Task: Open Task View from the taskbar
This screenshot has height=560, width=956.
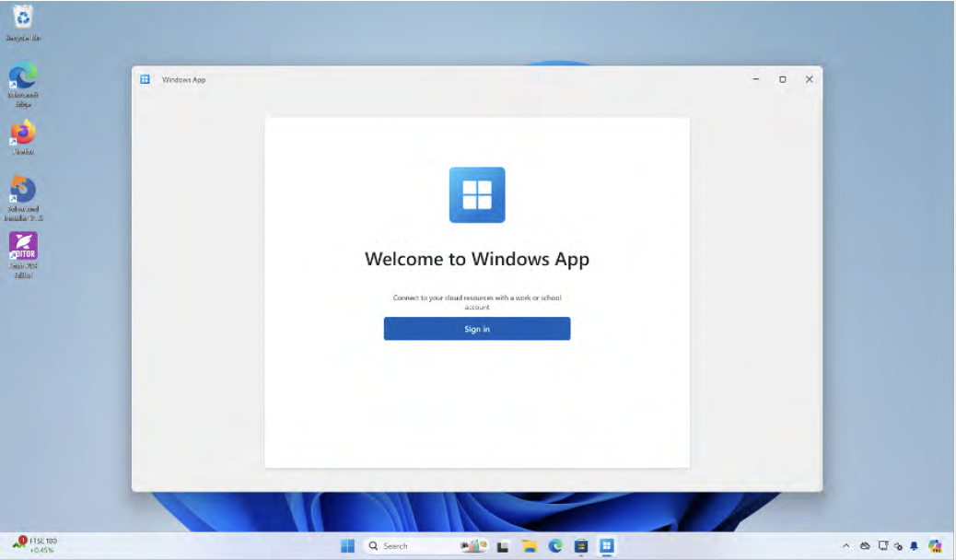Action: point(502,546)
